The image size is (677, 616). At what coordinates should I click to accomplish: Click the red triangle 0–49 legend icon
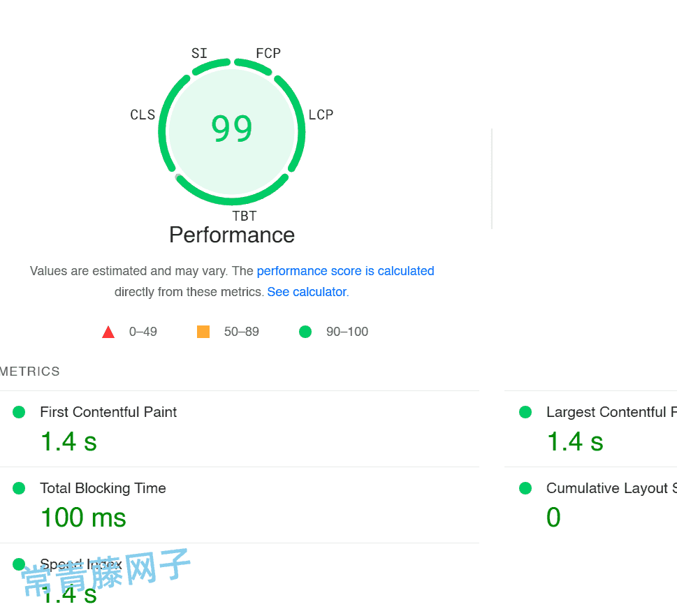click(x=108, y=332)
